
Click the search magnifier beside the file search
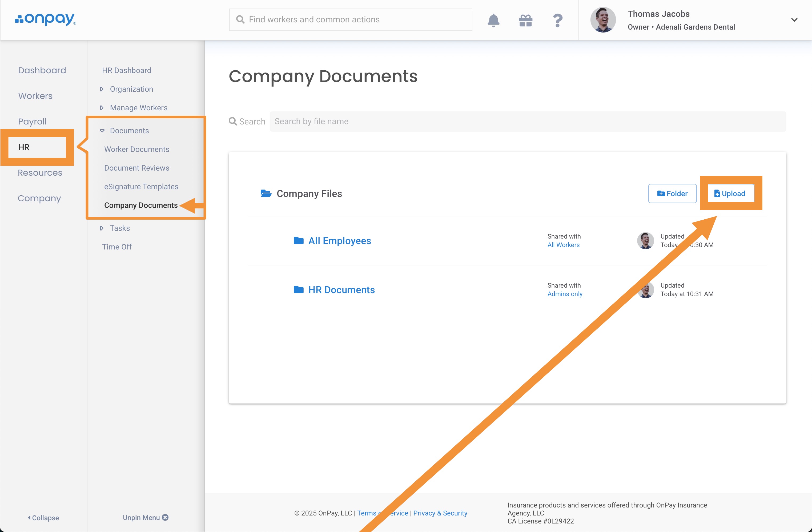tap(232, 121)
